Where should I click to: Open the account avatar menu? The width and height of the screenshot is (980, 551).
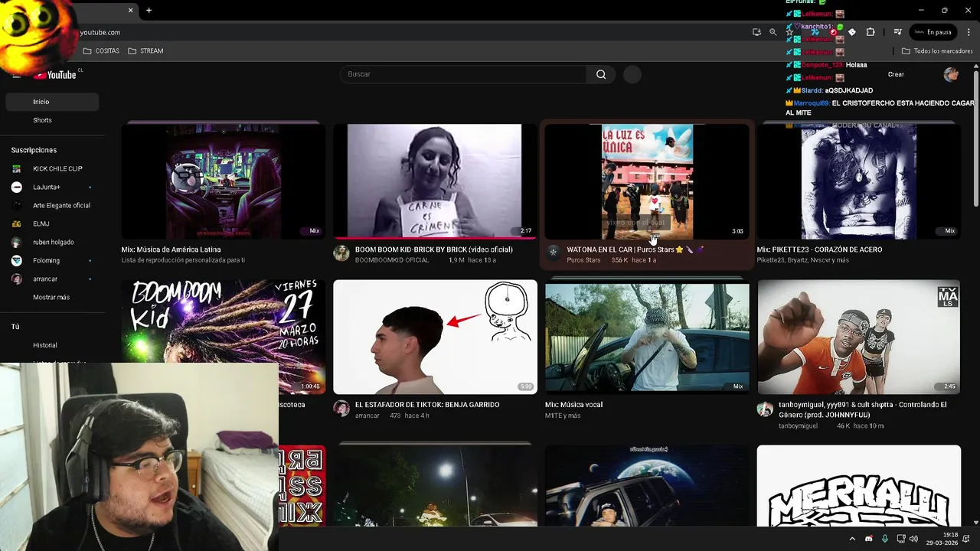click(x=951, y=74)
